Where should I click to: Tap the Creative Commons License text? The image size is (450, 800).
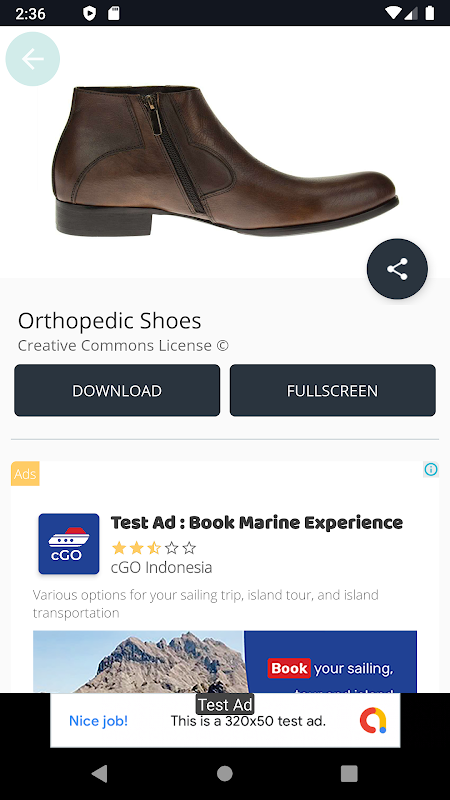click(123, 345)
